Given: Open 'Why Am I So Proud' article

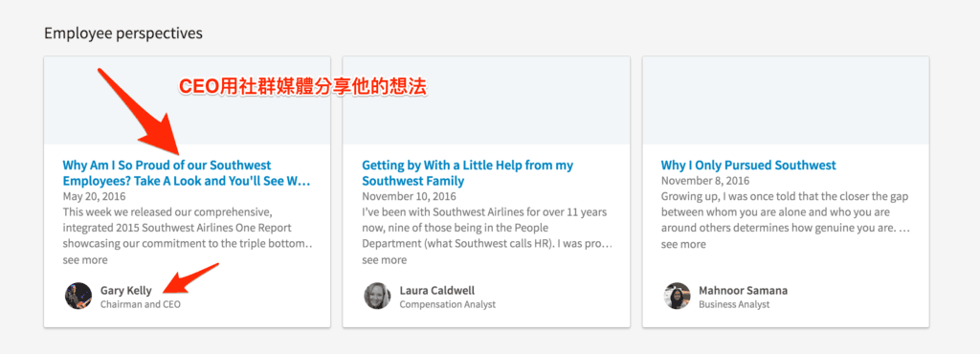Looking at the screenshot, I should coord(187,173).
